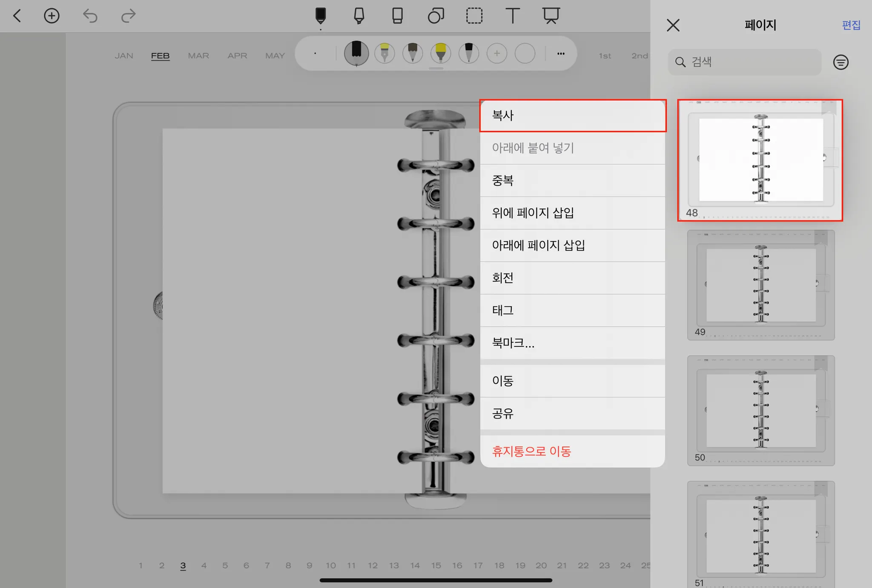Open page 50 thumbnail
This screenshot has height=588, width=872.
[761, 410]
